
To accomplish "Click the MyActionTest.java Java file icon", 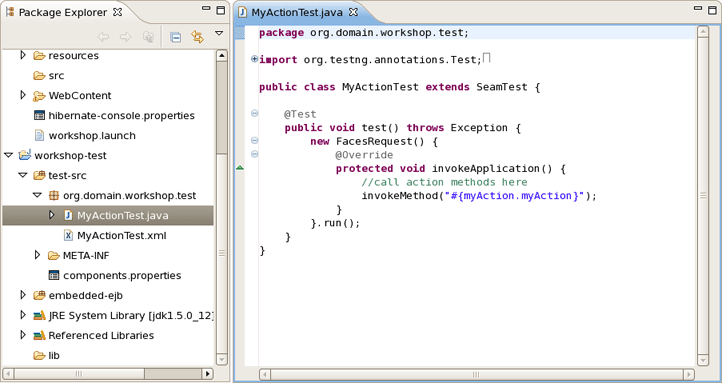I will tap(68, 215).
